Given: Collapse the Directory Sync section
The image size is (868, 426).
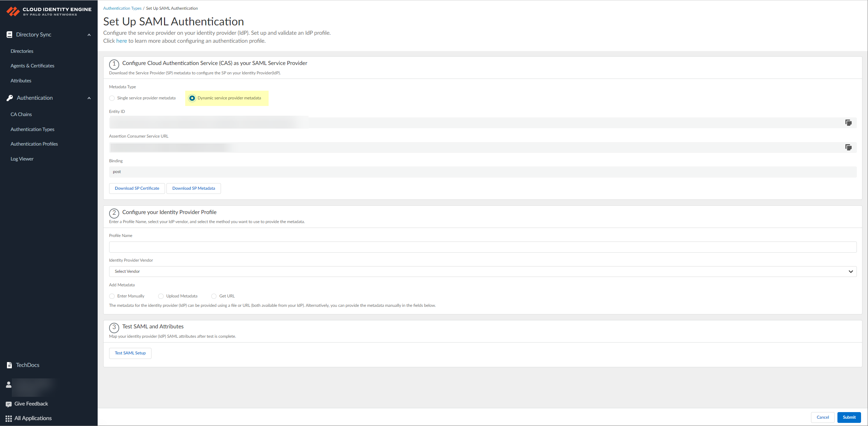Looking at the screenshot, I should point(89,35).
